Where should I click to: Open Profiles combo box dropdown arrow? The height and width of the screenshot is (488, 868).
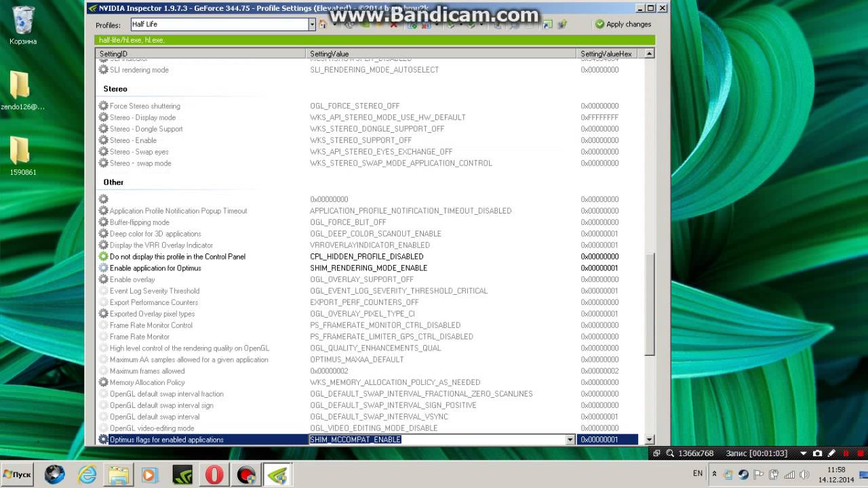tap(312, 24)
